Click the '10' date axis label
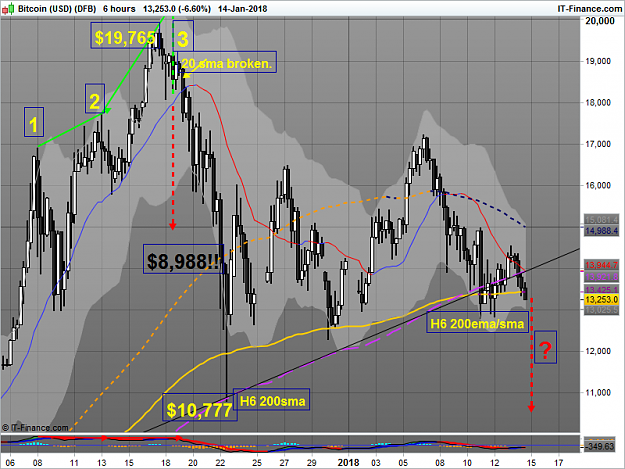Screen dimensions: 625x469 tap(467, 463)
